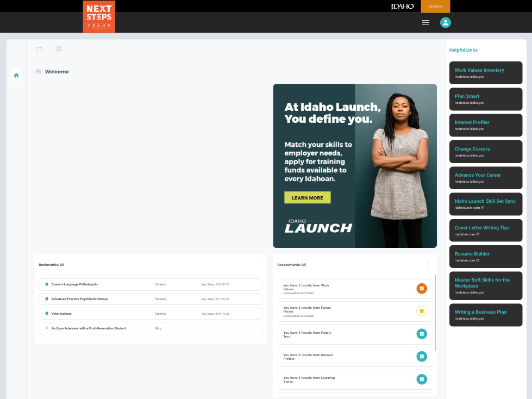Screen dimensions: 532x399
Task: Toggle bookmark for Veterinarians
Action: pyautogui.click(x=47, y=314)
